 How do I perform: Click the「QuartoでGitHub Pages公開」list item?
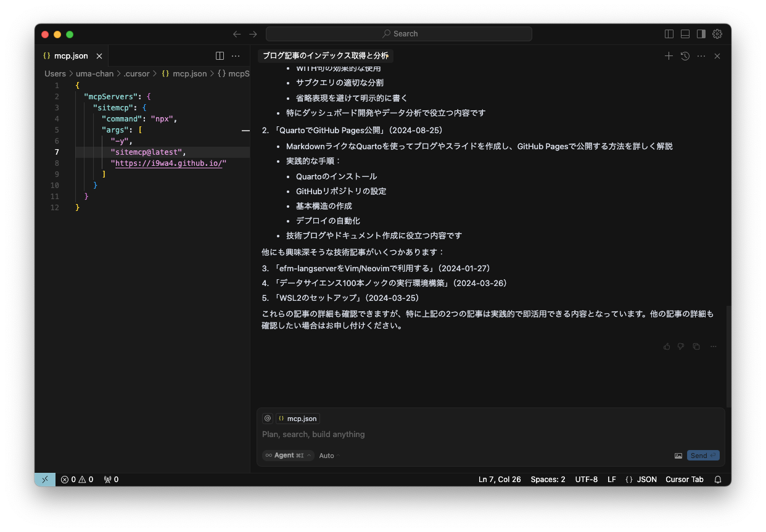click(358, 130)
